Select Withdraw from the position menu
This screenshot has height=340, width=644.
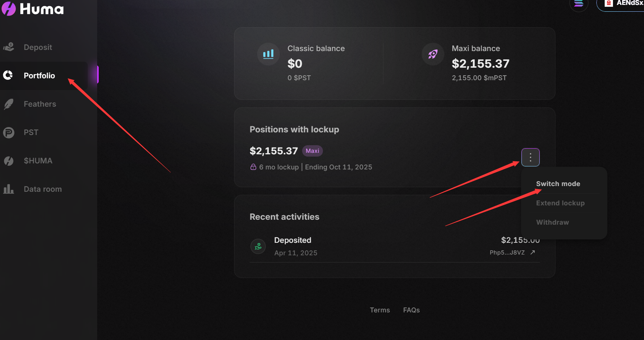[x=552, y=222]
